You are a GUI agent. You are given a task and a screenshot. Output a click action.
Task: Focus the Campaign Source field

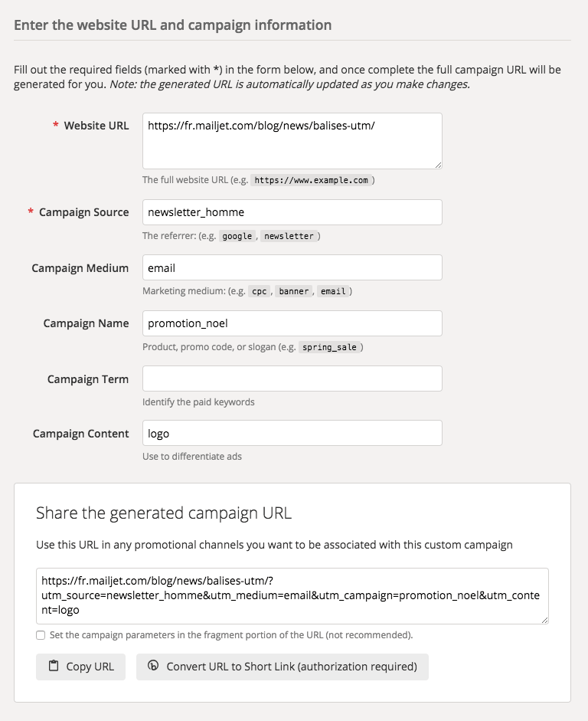click(x=292, y=212)
